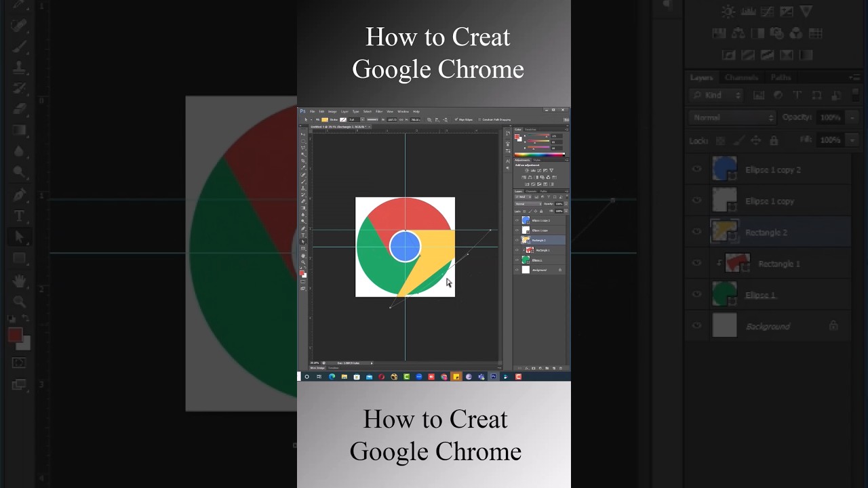Hide Ellipse 1 copy layer in Photoshop window
This screenshot has height=488, width=868.
tap(517, 230)
